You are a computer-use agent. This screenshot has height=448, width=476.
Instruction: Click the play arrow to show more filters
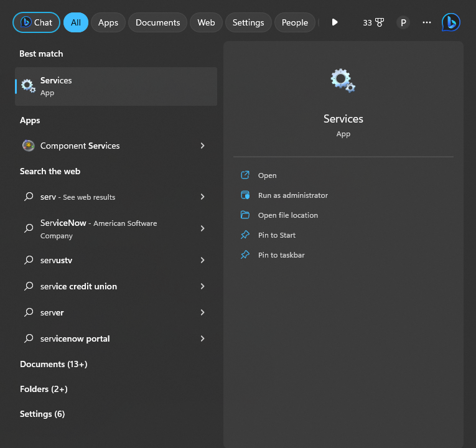(x=335, y=22)
